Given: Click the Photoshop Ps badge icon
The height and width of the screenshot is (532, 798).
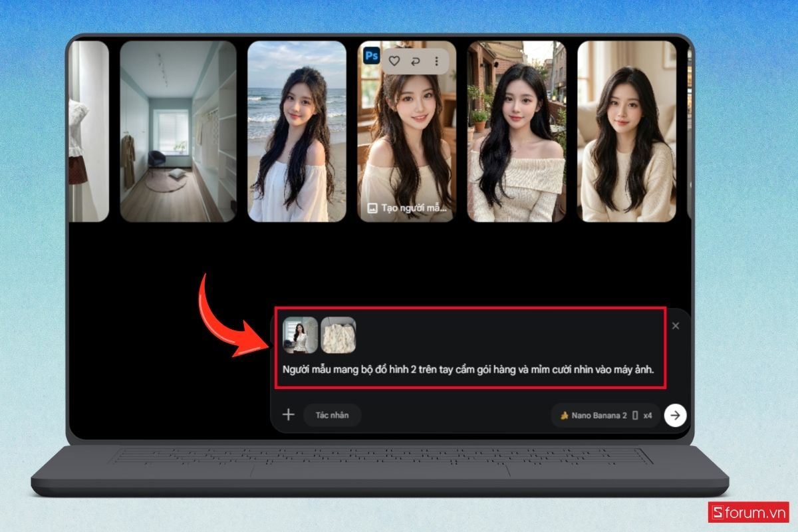Looking at the screenshot, I should click(x=371, y=55).
